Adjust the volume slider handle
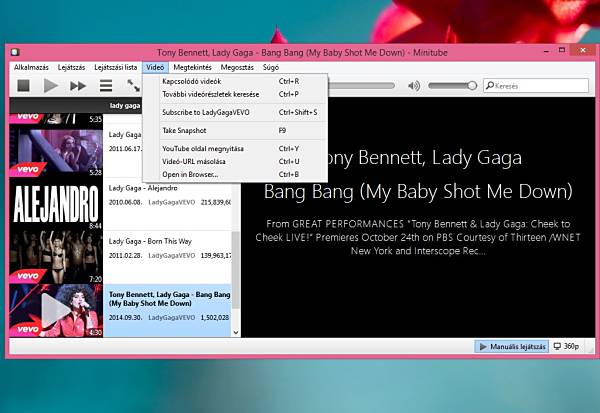This screenshot has width=600, height=413. (x=472, y=85)
